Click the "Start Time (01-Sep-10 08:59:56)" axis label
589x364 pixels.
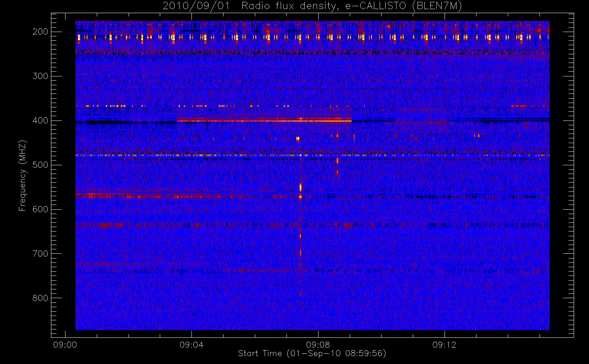(x=312, y=353)
